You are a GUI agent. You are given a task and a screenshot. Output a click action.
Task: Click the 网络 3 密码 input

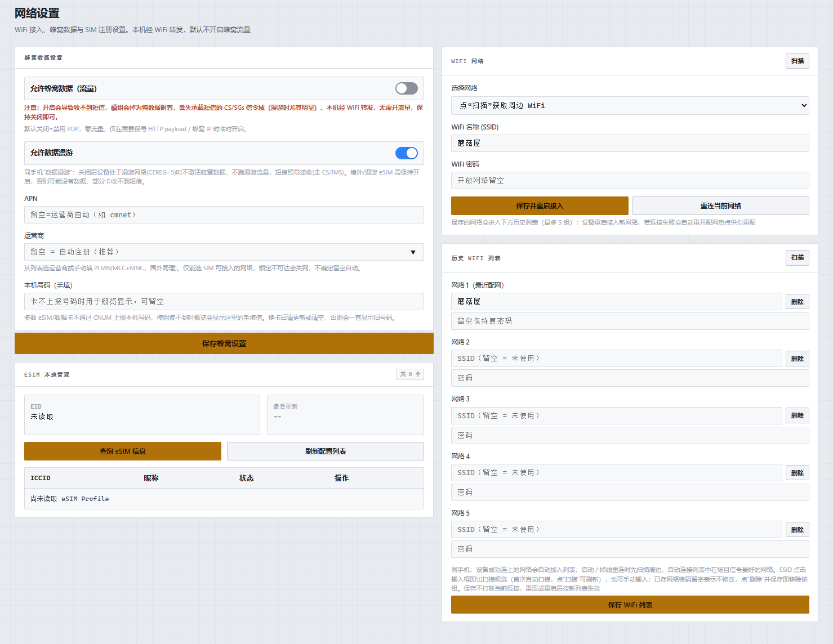coord(630,436)
